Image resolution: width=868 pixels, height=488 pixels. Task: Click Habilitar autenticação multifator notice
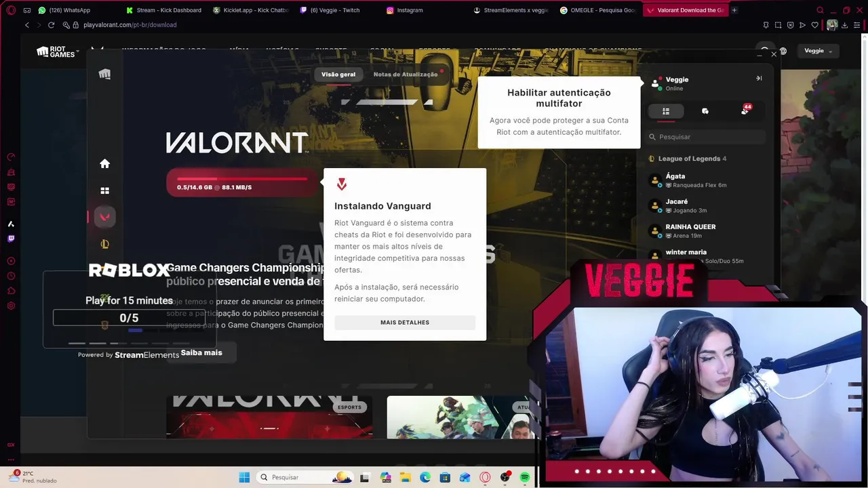559,112
